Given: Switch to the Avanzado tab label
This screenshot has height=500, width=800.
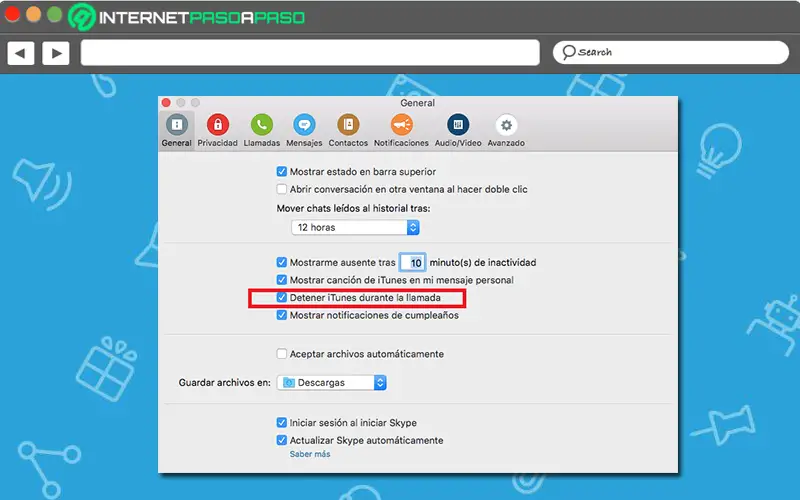Looking at the screenshot, I should [506, 143].
